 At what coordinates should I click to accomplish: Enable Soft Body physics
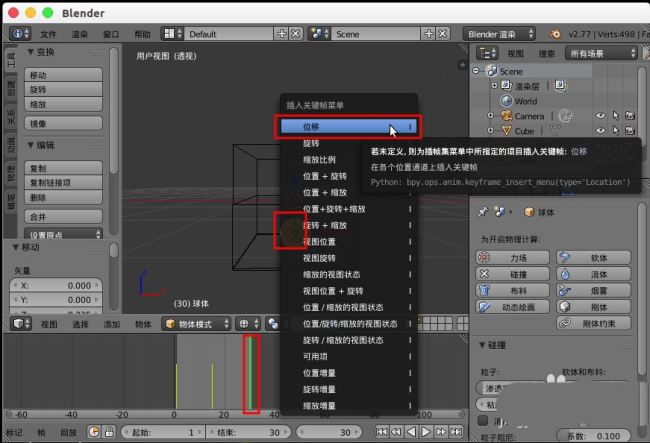click(x=594, y=258)
